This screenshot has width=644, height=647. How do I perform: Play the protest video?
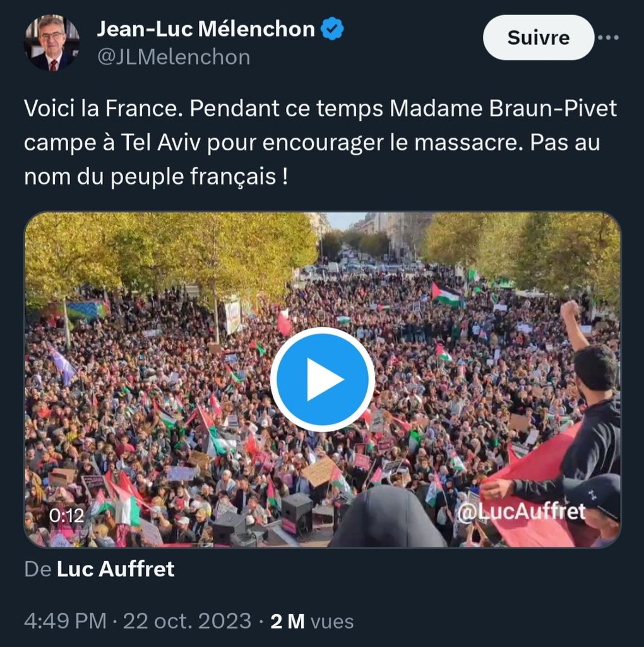pyautogui.click(x=322, y=379)
